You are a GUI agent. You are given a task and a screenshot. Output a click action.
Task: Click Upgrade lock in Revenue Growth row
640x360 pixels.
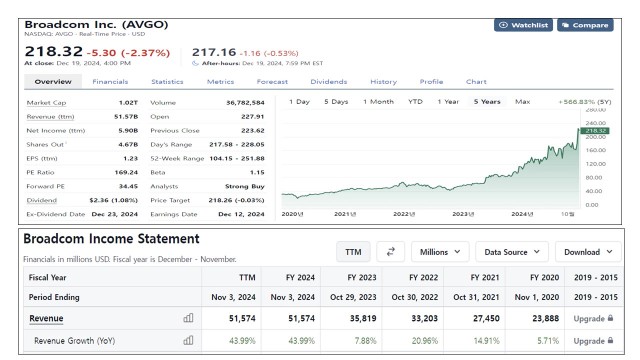pyautogui.click(x=593, y=341)
